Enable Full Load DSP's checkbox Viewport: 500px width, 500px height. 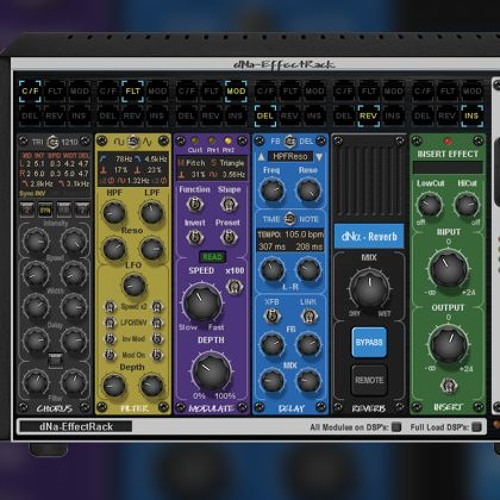tap(477, 427)
